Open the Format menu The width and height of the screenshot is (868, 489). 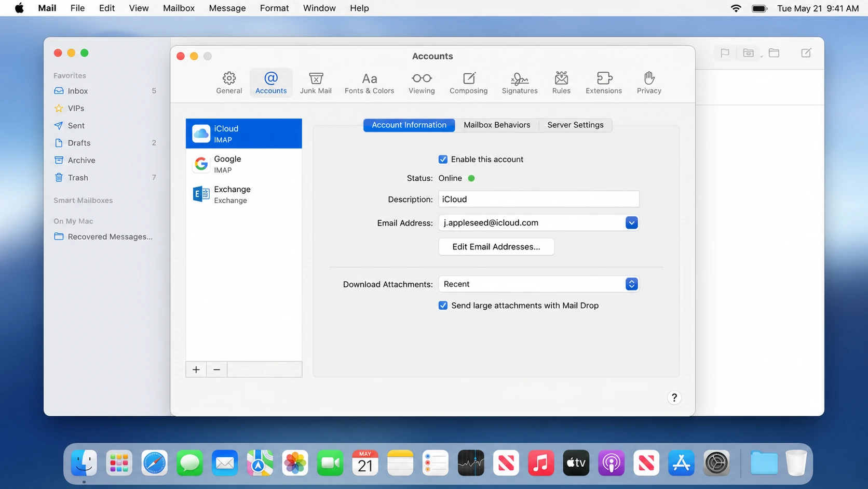[274, 8]
